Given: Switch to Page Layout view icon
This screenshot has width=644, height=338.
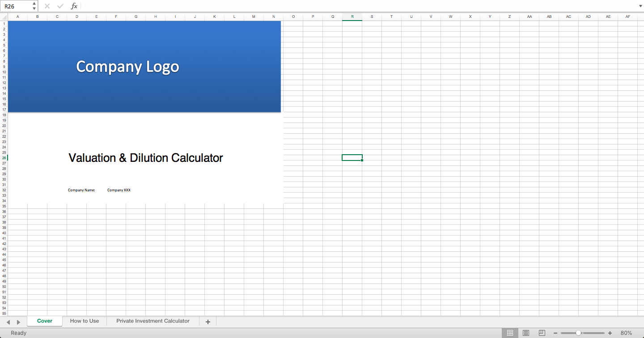Looking at the screenshot, I should [x=526, y=333].
